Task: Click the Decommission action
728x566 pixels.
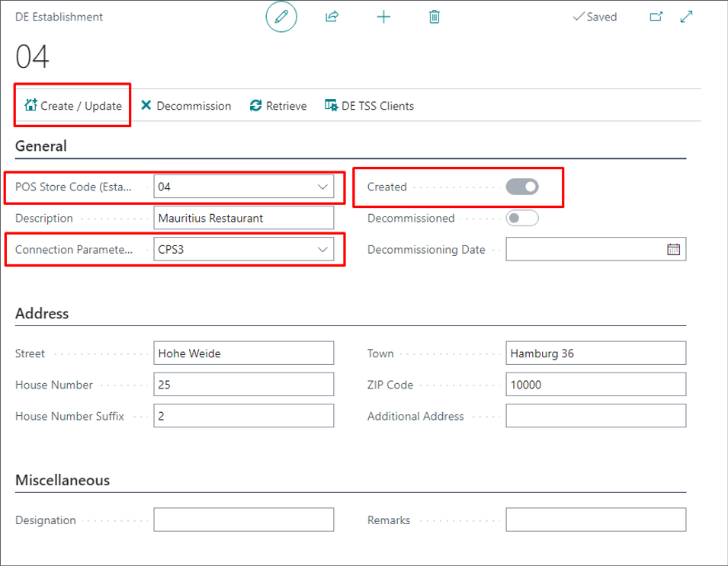Action: click(186, 106)
